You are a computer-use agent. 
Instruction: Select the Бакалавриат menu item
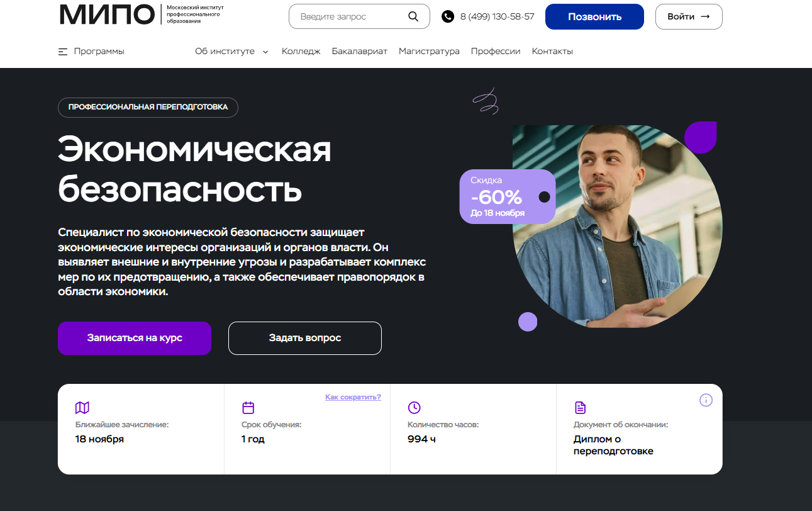tap(360, 52)
